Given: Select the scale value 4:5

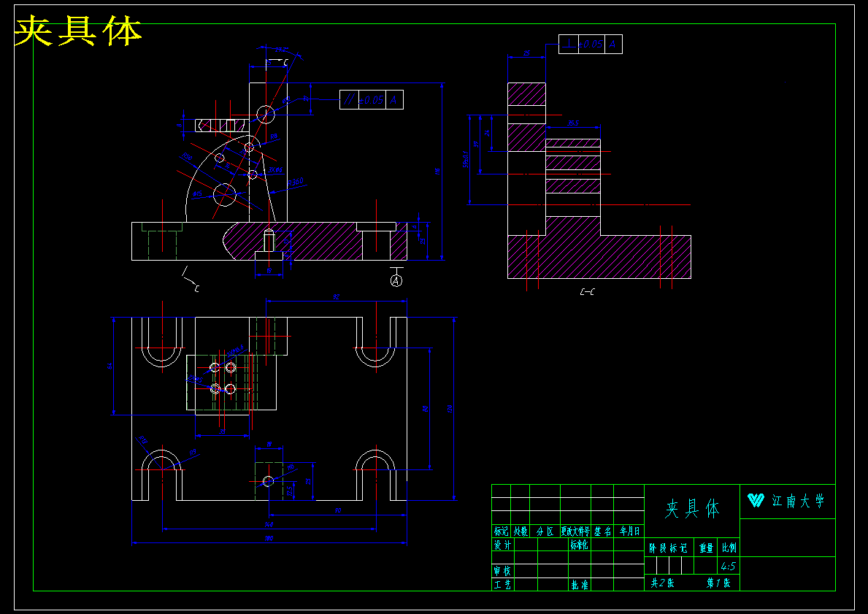Looking at the screenshot, I should coord(728,567).
